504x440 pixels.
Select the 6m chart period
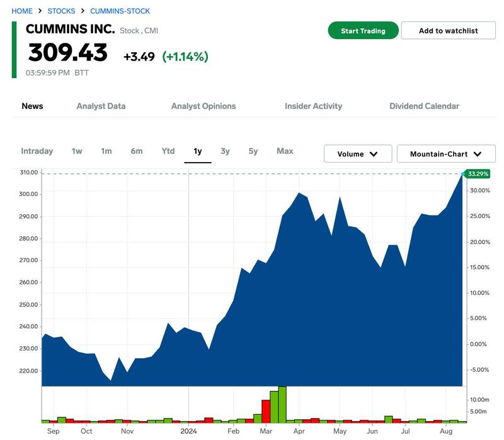137,151
